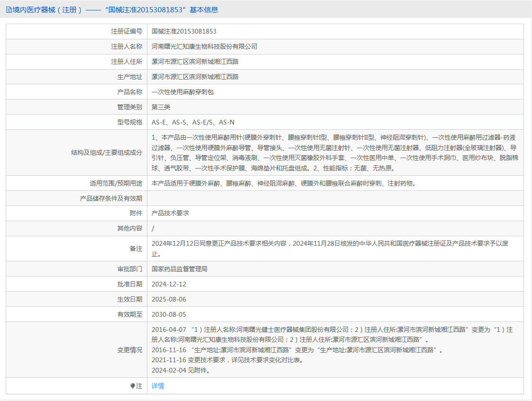Select the remark text starting 2024年12月12日

click(x=330, y=249)
